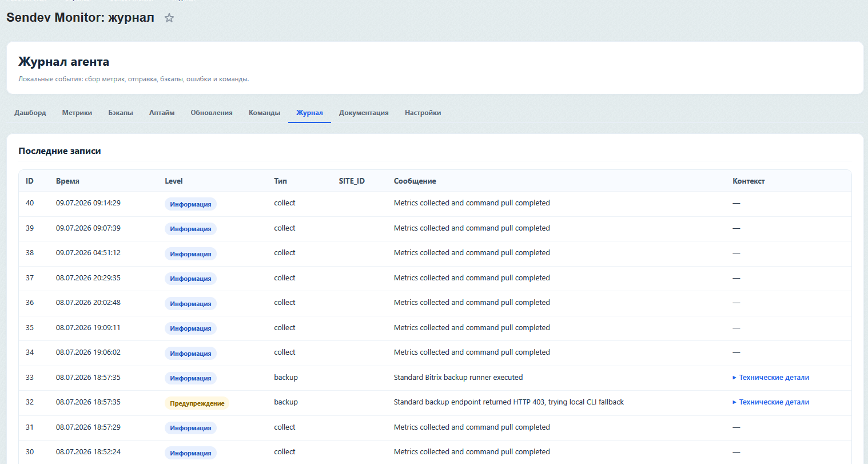Select timestamp 08.07.2026 20:29:35

[88, 277]
